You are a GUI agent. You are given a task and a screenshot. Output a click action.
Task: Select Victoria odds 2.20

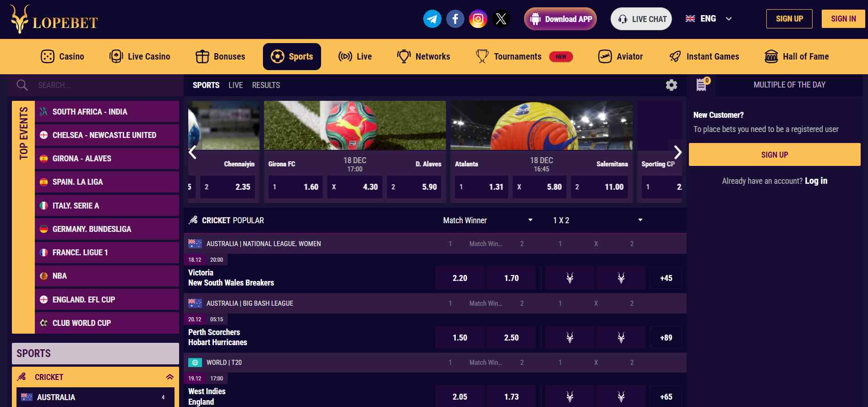coord(460,278)
